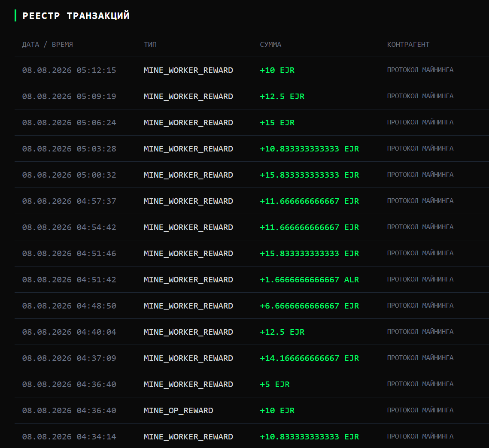Click MINE_WORKER_REWARD in the 05:06:24 row
This screenshot has width=489, height=448.
(188, 123)
